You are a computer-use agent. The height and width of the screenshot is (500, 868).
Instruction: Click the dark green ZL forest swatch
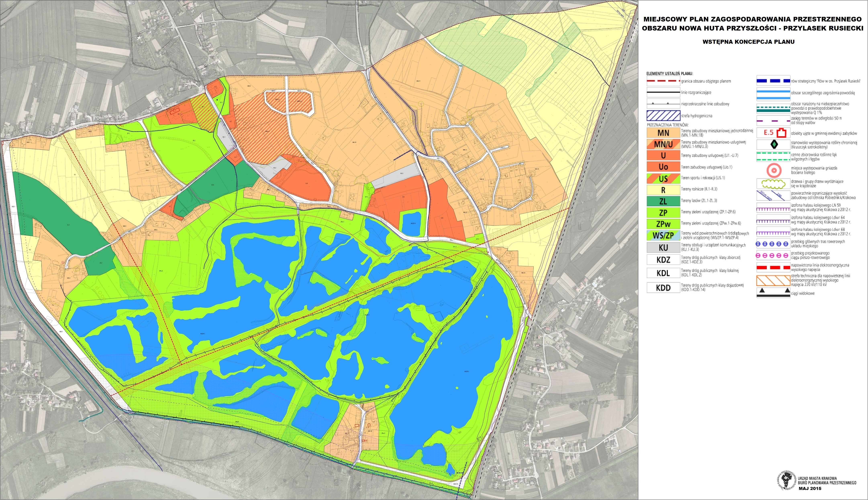click(x=663, y=201)
